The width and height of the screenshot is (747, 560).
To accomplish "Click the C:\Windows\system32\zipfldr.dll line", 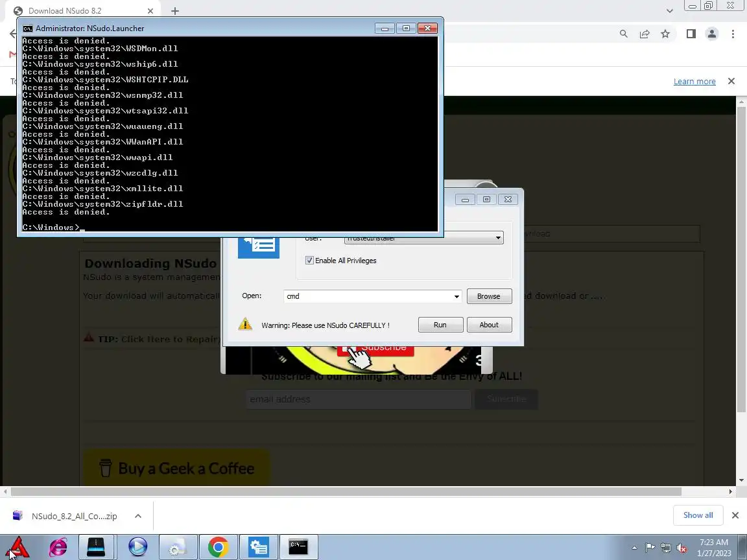I will (102, 204).
